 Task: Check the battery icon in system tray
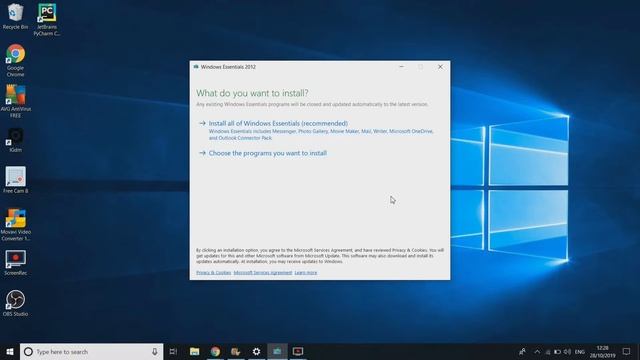click(557, 352)
